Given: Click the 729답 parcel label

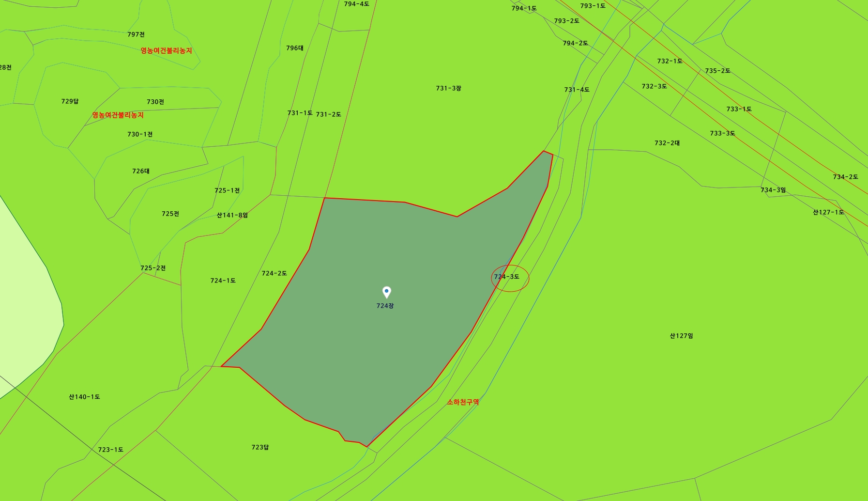Looking at the screenshot, I should coord(70,101).
